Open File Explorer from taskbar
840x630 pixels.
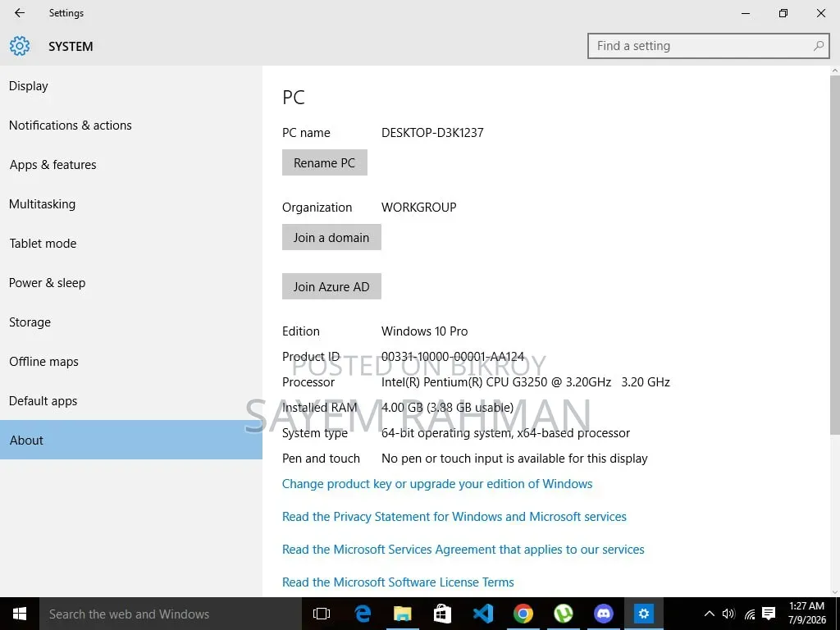[x=402, y=614]
